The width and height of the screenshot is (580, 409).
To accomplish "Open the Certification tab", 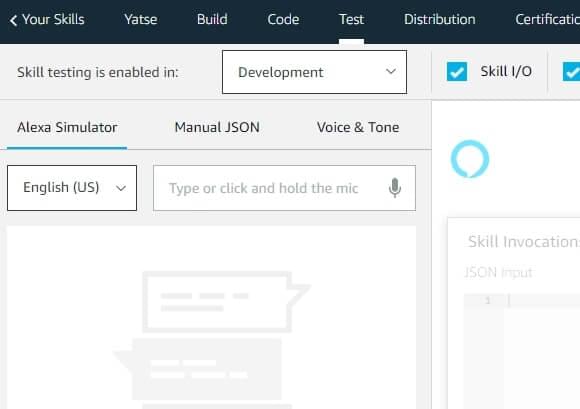I will [x=547, y=19].
